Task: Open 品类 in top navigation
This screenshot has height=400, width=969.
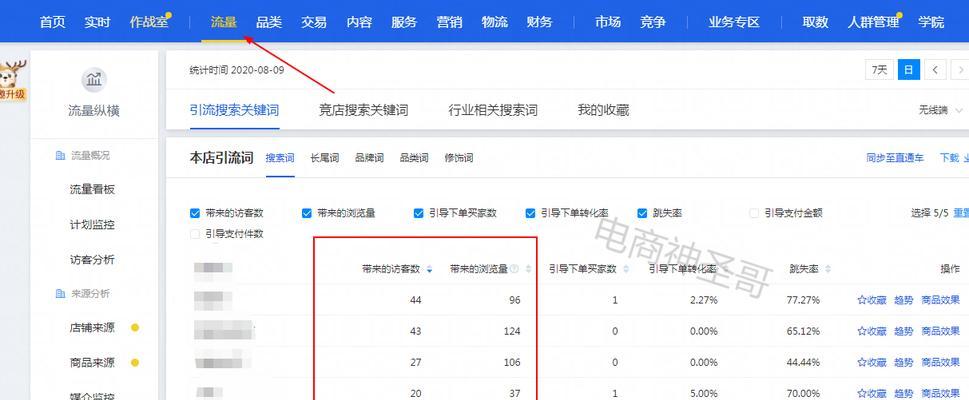Action: (x=269, y=22)
